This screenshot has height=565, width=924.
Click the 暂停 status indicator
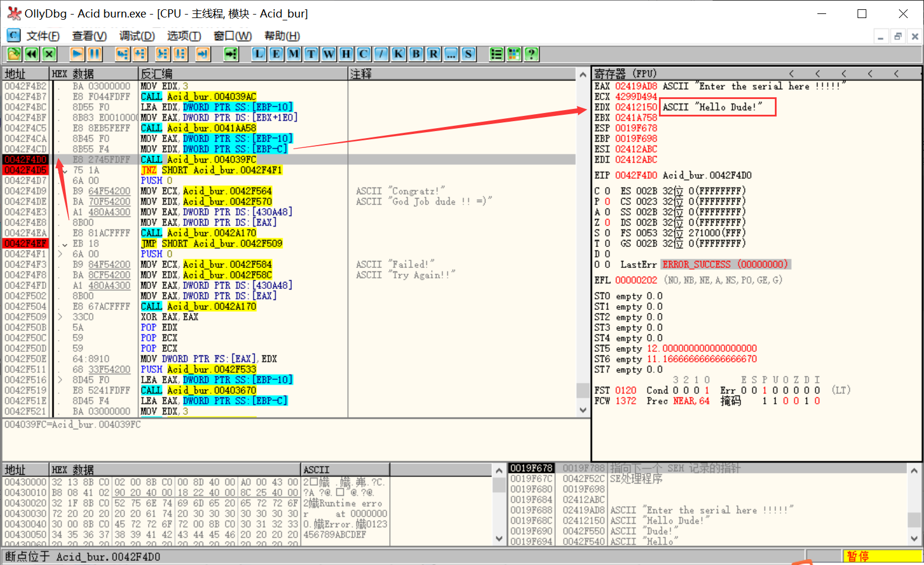coord(881,556)
